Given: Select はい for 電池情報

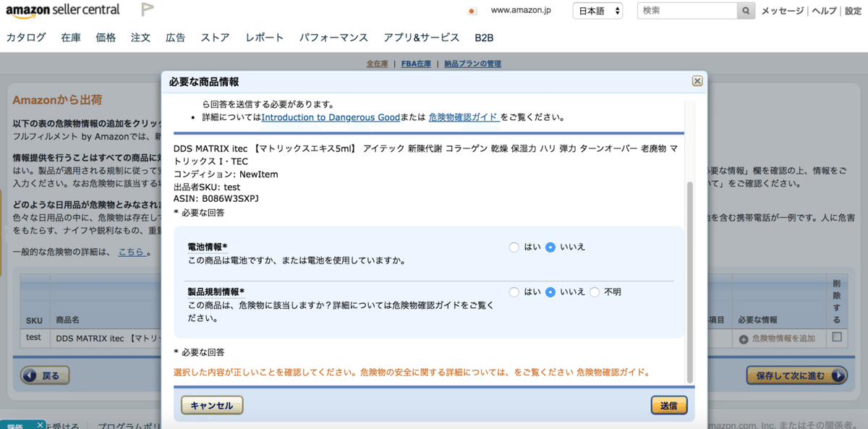Looking at the screenshot, I should [514, 247].
